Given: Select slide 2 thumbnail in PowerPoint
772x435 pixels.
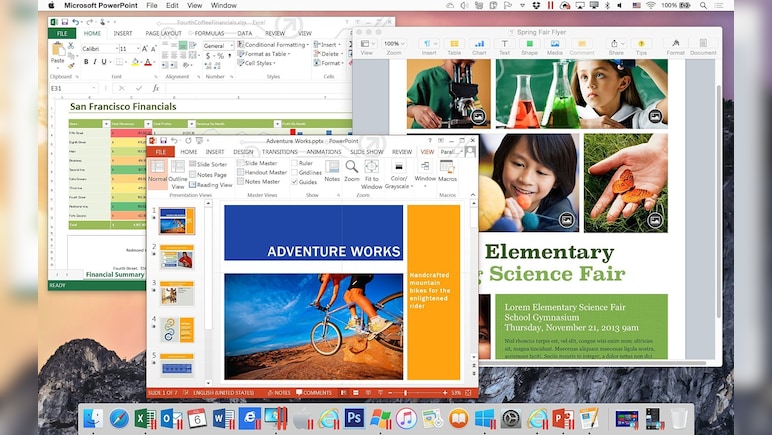Looking at the screenshot, I should pyautogui.click(x=177, y=257).
